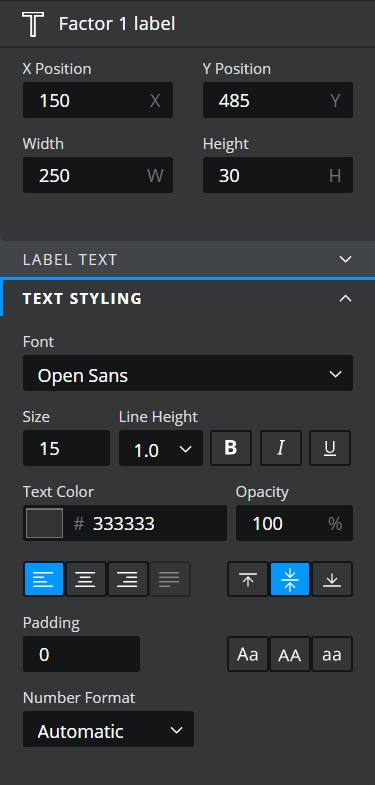The width and height of the screenshot is (375, 785).
Task: Select justified text alignment
Action: [x=170, y=579]
